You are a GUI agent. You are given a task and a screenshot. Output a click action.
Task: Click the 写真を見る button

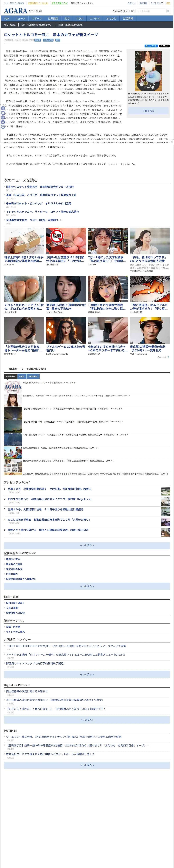[x=148, y=111]
